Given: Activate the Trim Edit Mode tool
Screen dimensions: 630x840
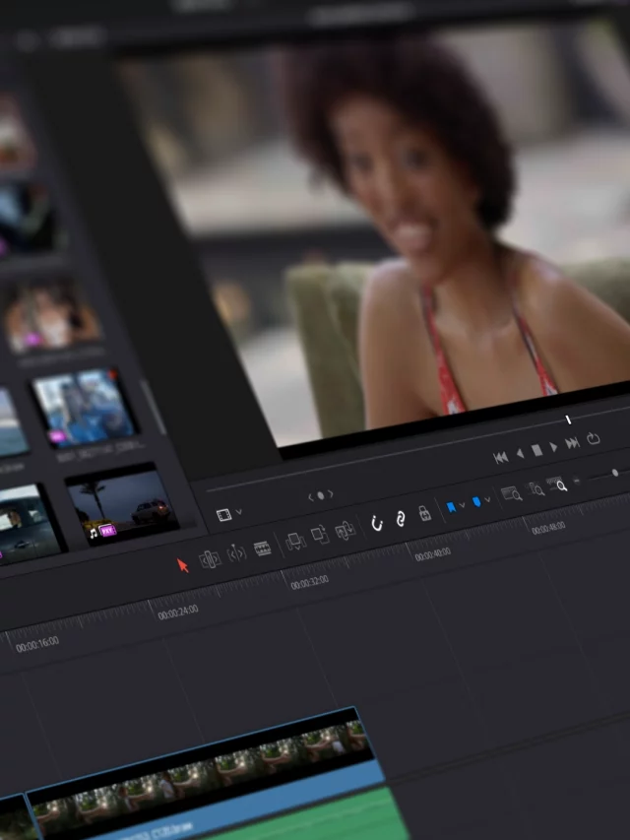Looking at the screenshot, I should (x=210, y=559).
